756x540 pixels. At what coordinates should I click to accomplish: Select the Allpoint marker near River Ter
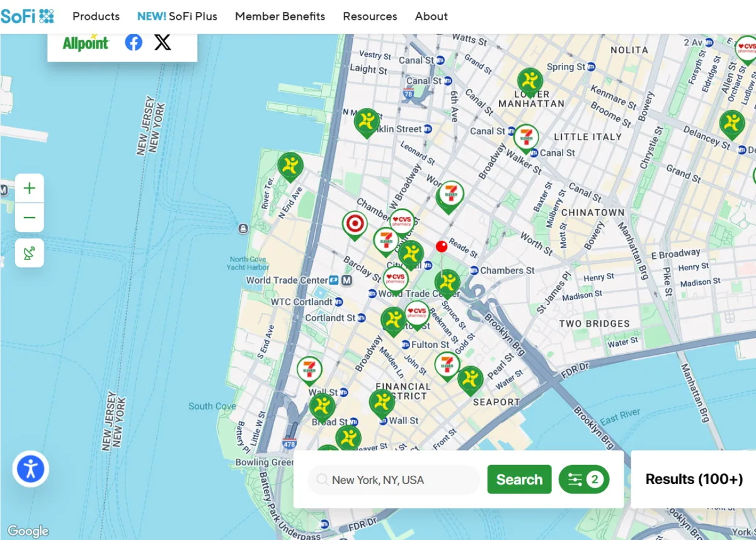click(x=290, y=166)
